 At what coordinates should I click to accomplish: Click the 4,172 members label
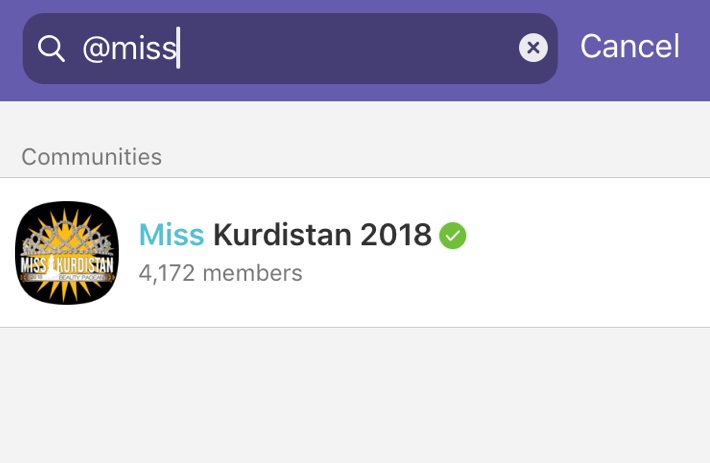(220, 272)
